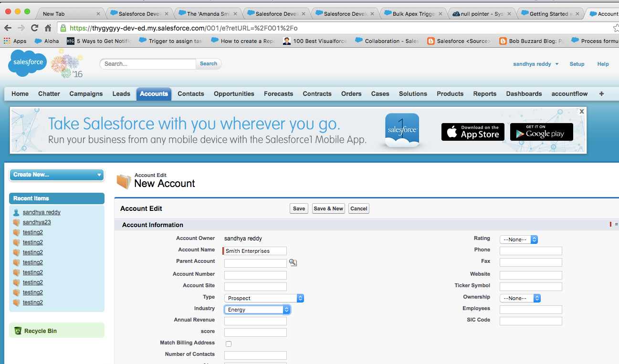Open the Aloha bookmark

tap(47, 41)
